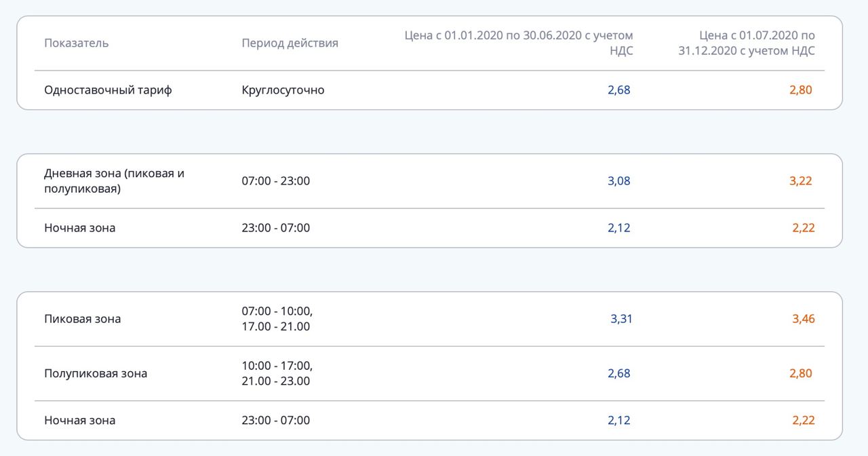Click the 07:00 - 10:00 peak period cell
868x456 pixels.
pos(277,319)
